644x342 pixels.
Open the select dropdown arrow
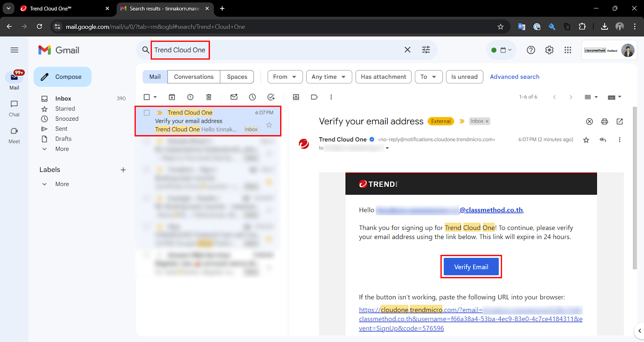(155, 97)
